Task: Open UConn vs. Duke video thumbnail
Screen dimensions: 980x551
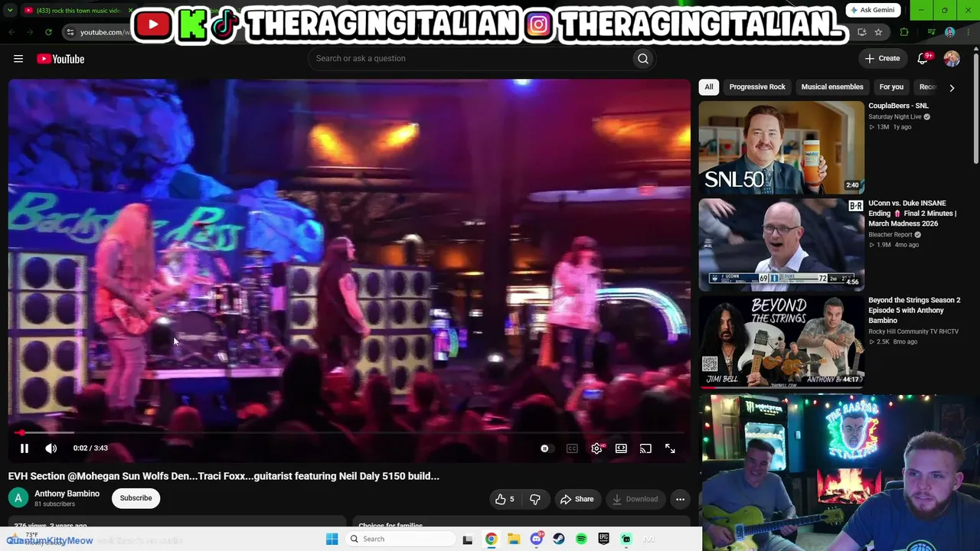Action: coord(781,245)
